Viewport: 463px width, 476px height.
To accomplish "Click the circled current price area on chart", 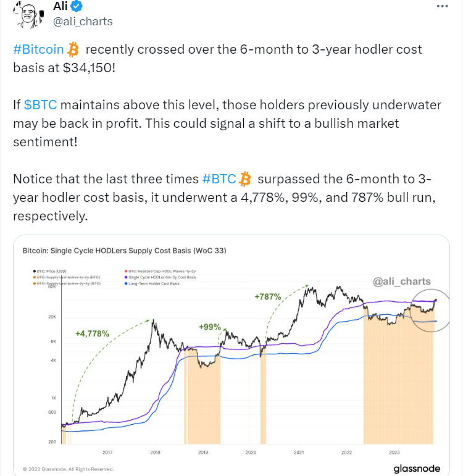I will click(x=430, y=311).
